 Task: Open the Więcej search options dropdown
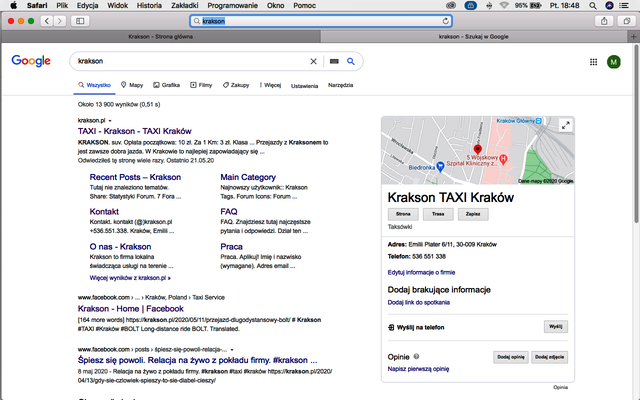tap(270, 85)
